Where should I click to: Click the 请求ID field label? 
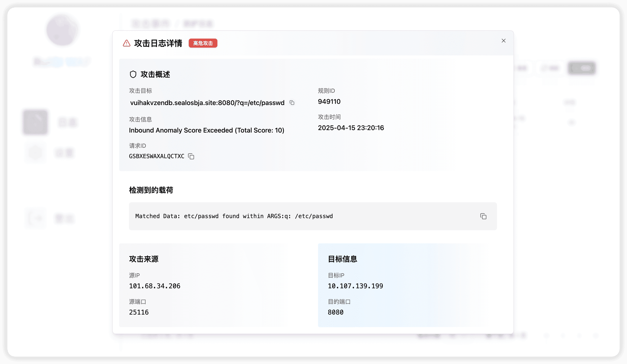click(x=137, y=146)
